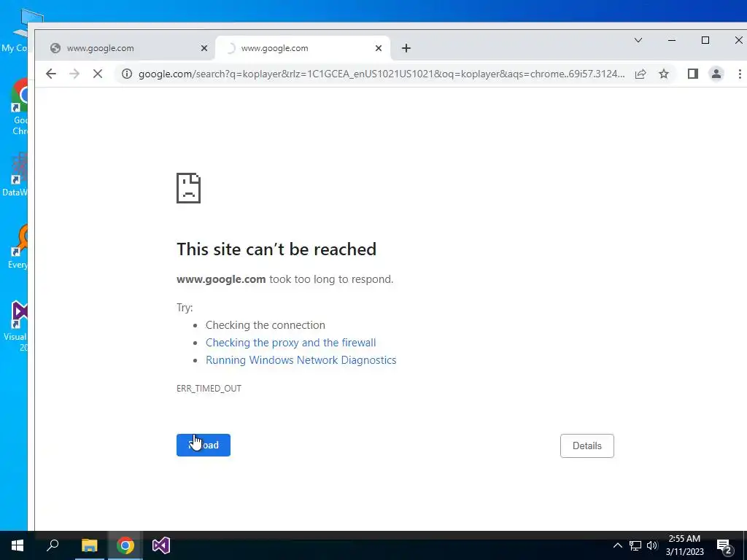Click the ERR_TIMED_OUT error code text
Viewport: 747px width, 560px height.
[209, 389]
